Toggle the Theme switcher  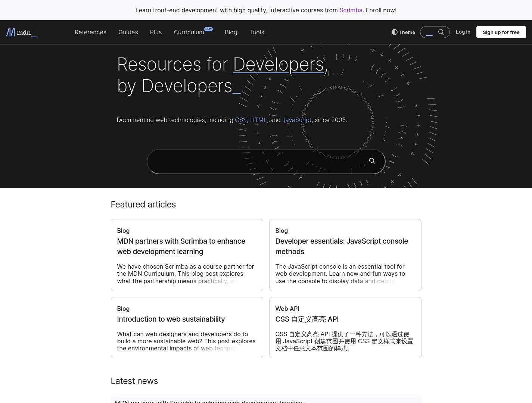(403, 32)
